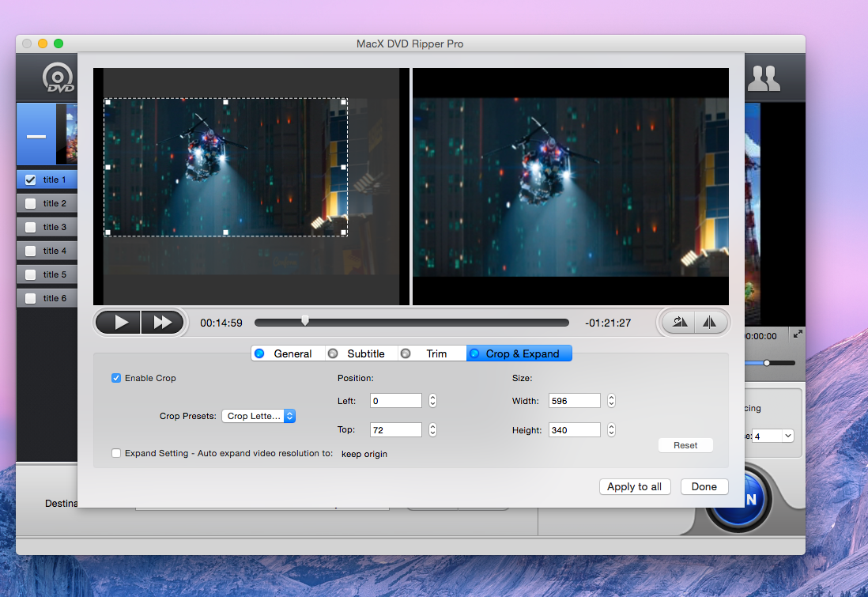Check the title 4 checkbox
Viewport: 868px width, 597px height.
coord(31,251)
